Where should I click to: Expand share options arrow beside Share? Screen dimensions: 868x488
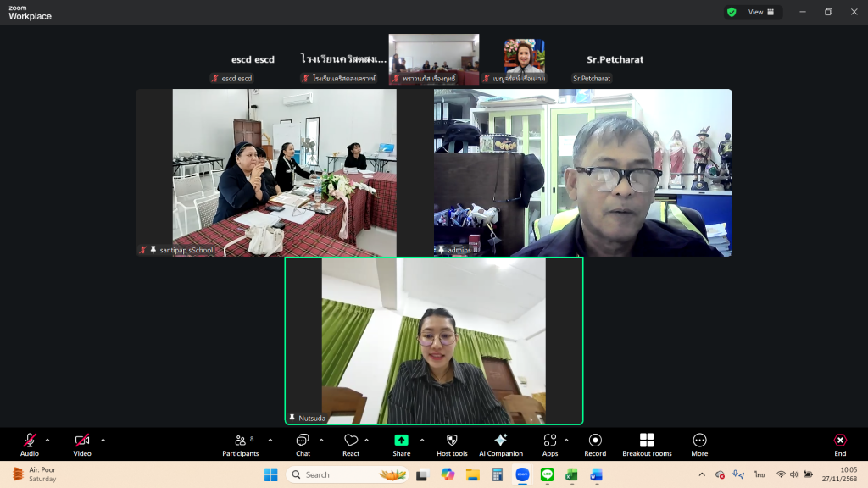click(422, 440)
